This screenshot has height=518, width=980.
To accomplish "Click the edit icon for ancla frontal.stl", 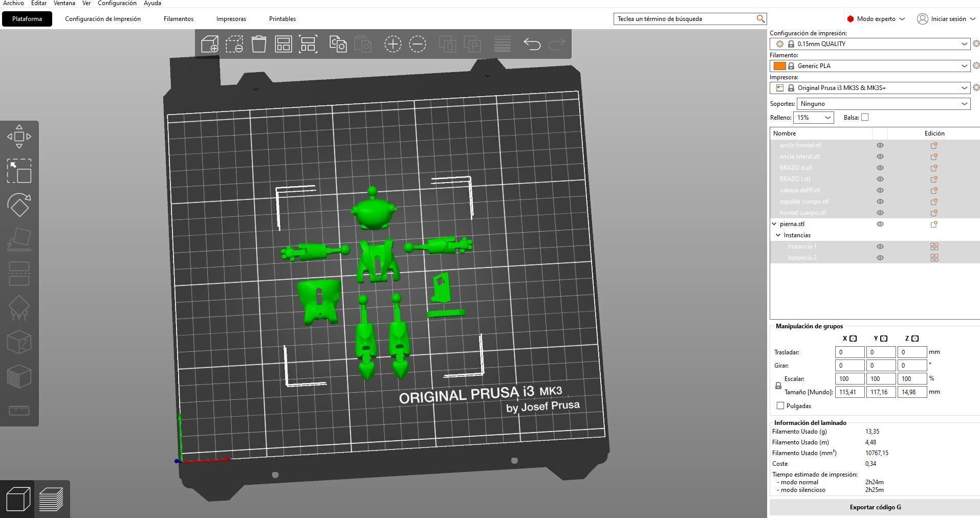I will (x=934, y=145).
